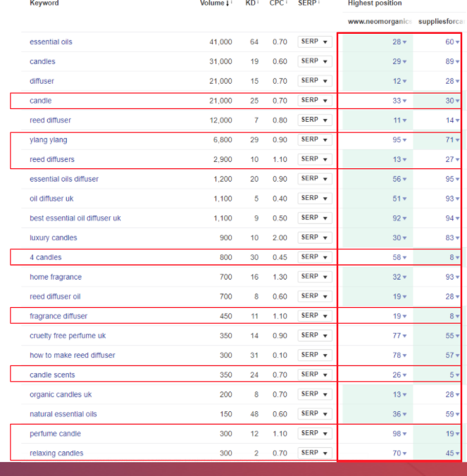
Task: Click info icon next to Volume header
Action: (232, 1)
